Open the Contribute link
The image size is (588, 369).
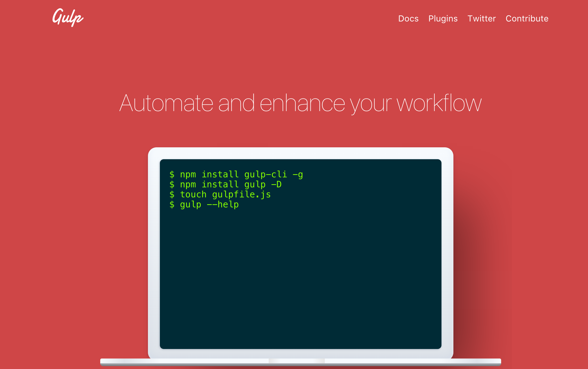pyautogui.click(x=527, y=19)
